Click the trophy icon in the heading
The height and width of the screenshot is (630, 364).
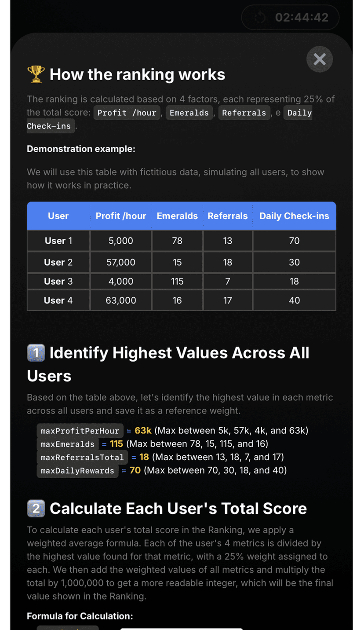36,74
